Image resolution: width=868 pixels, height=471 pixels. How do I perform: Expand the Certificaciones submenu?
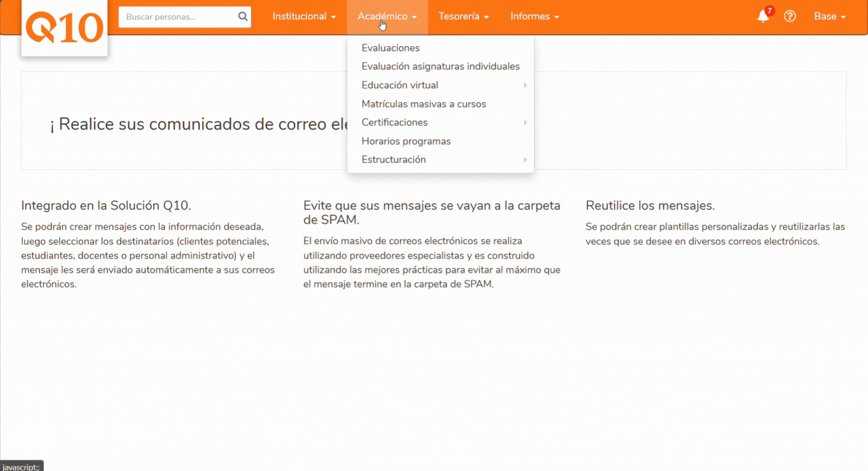440,123
